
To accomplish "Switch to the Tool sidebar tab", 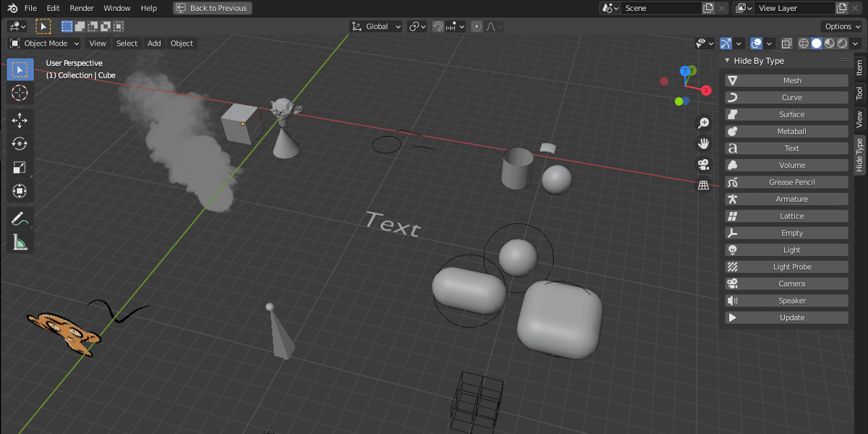I will [x=859, y=93].
